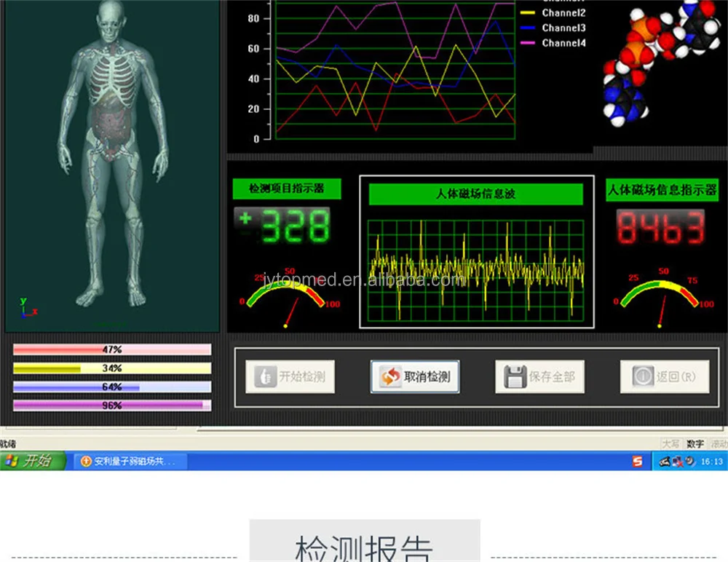
Task: Click the red Sogou S icon in taskbar
Action: pos(638,462)
